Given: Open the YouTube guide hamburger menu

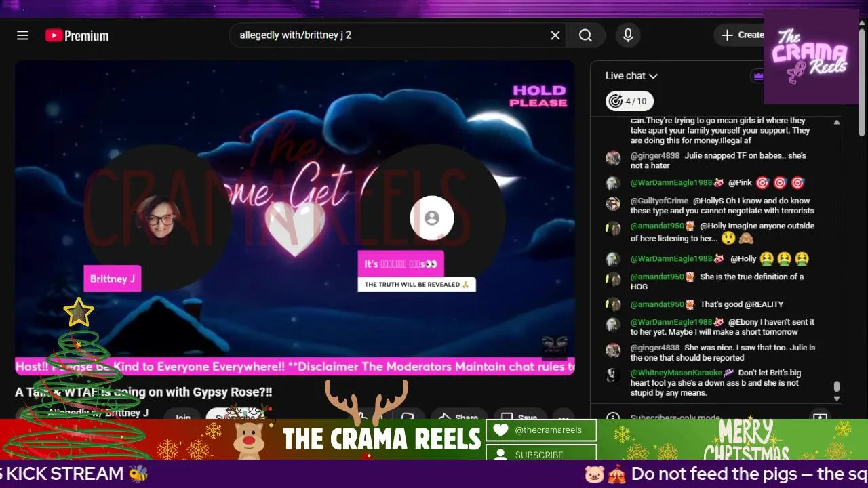Looking at the screenshot, I should (x=22, y=35).
